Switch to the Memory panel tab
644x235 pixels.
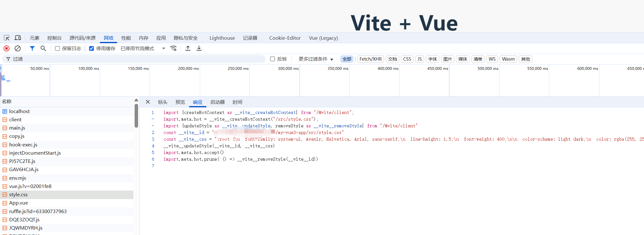pos(143,38)
